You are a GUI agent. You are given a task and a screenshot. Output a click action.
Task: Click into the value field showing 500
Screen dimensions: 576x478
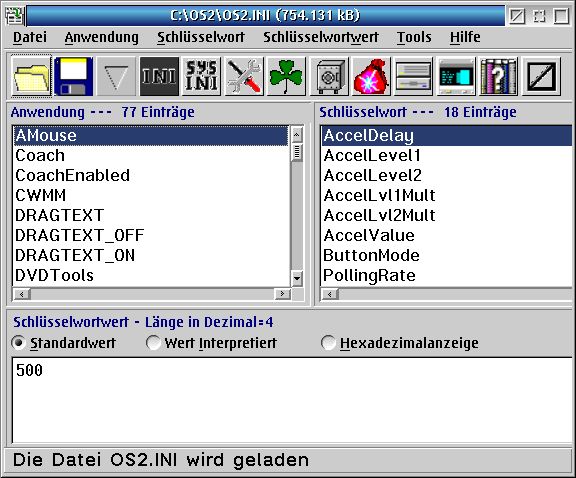point(292,400)
